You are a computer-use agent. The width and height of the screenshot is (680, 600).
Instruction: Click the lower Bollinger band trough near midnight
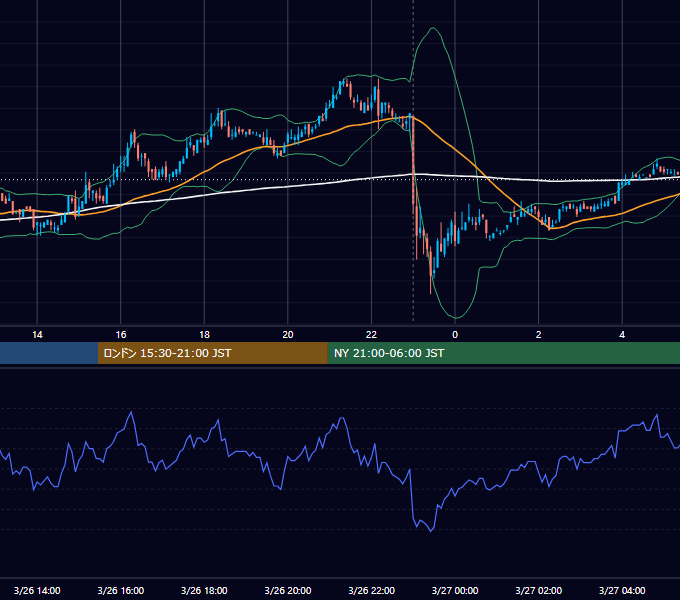[x=455, y=318]
